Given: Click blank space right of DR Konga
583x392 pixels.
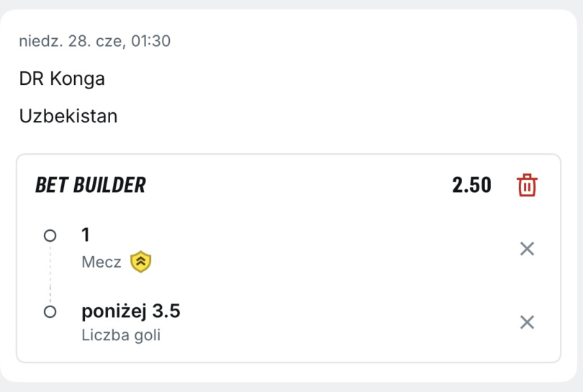Looking at the screenshot, I should (335, 79).
